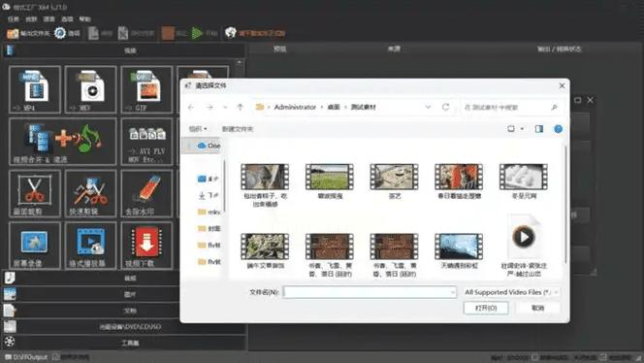Refresh the file dialog folder view
Screen dimensions: 644x363
445,107
